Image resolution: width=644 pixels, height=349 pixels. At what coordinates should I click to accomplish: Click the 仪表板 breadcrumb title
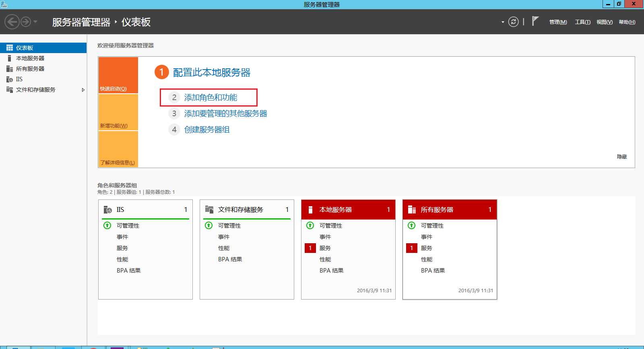click(136, 22)
